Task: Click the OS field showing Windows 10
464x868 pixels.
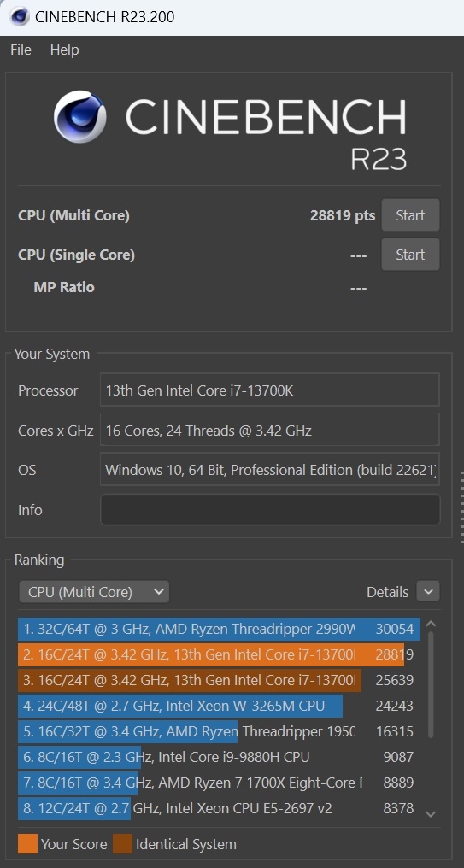Action: [x=270, y=469]
